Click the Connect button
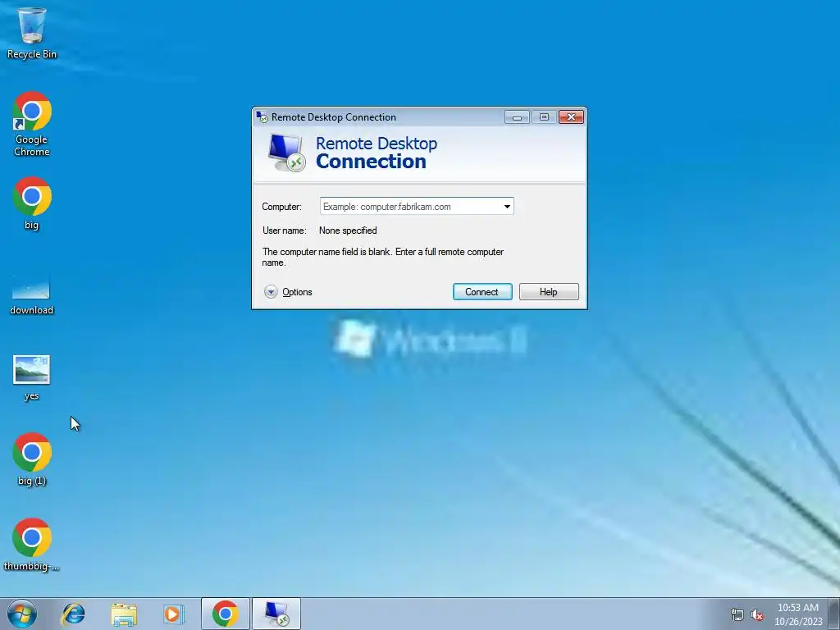The image size is (840, 630). pos(482,292)
